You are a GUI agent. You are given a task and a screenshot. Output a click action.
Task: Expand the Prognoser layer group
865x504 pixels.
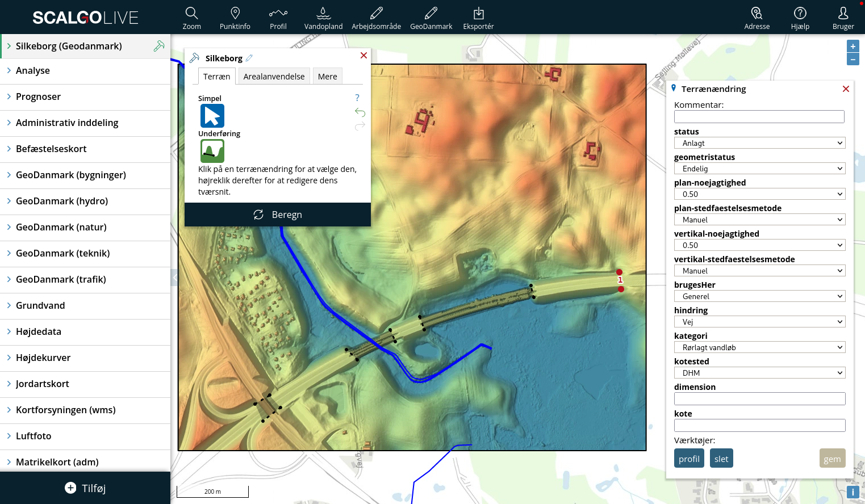(x=85, y=97)
